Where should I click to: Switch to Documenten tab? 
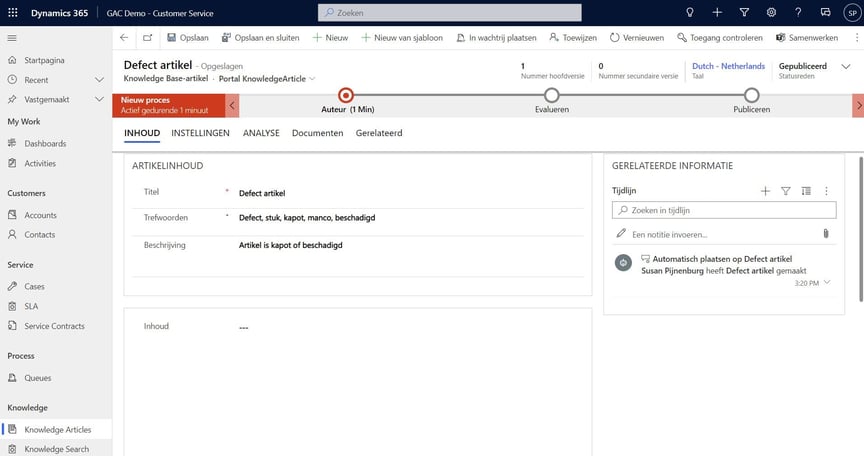[317, 133]
